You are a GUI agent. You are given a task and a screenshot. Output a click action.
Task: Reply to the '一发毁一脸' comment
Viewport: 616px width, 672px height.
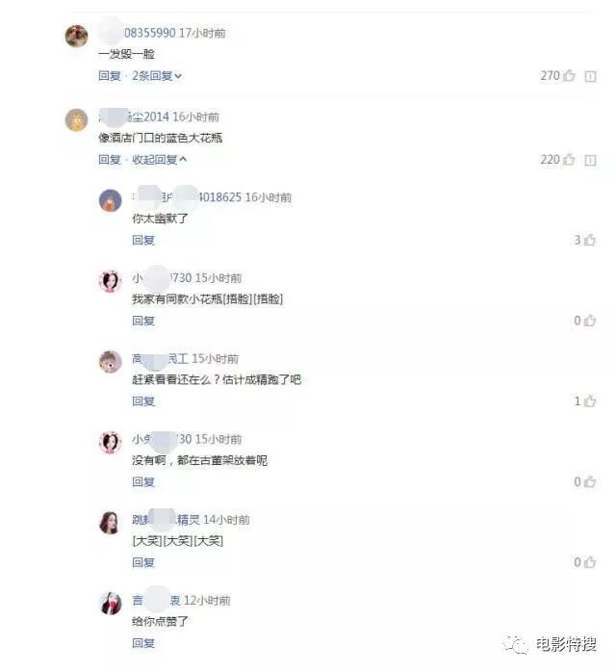tap(109, 76)
